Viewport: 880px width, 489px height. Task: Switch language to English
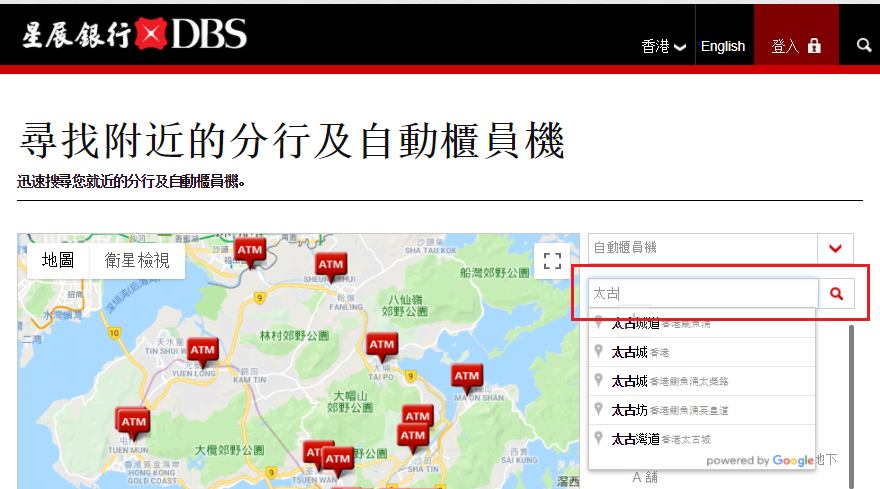coord(723,46)
